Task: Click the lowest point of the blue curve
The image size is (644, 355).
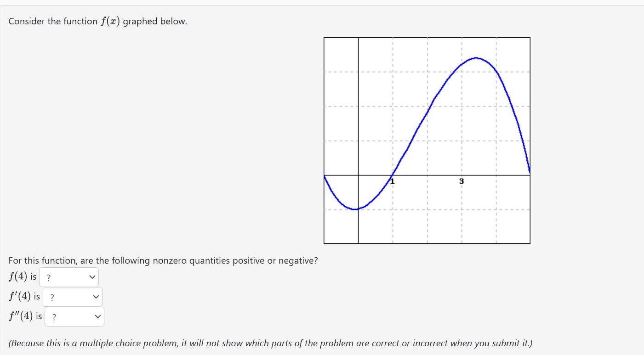Action: pyautogui.click(x=355, y=209)
